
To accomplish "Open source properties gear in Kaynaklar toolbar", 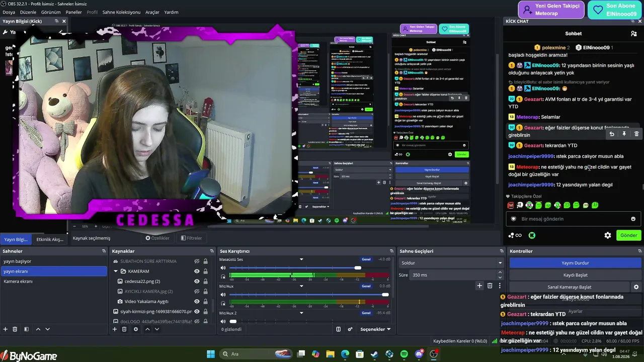I will coord(136,329).
